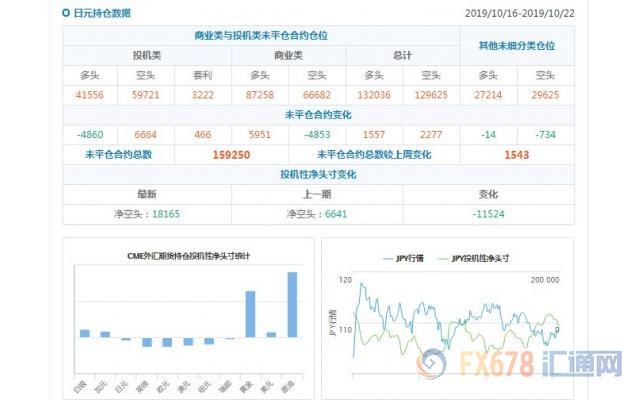Viewport: 640px width, 400px height.
Task: Select the commercial long value 87258
Action: pyautogui.click(x=260, y=95)
